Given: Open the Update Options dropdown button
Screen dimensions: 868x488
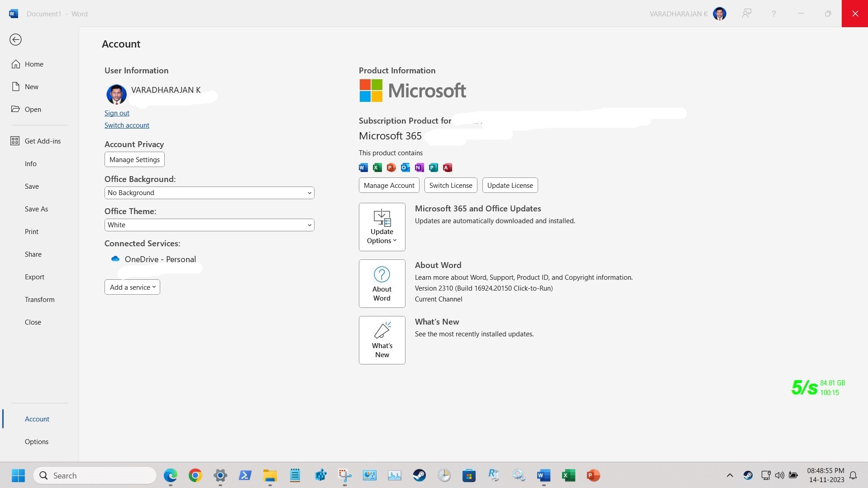Looking at the screenshot, I should coord(382,227).
